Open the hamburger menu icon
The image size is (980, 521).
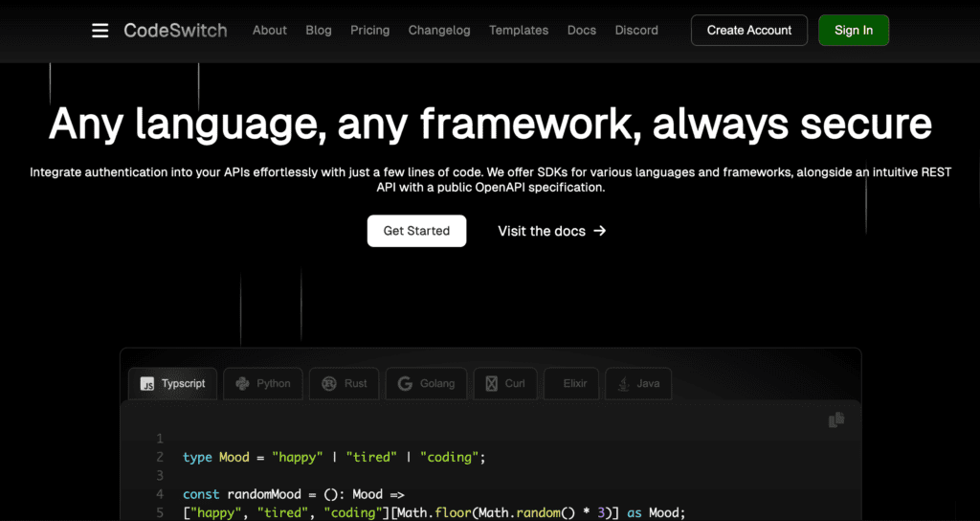100,31
